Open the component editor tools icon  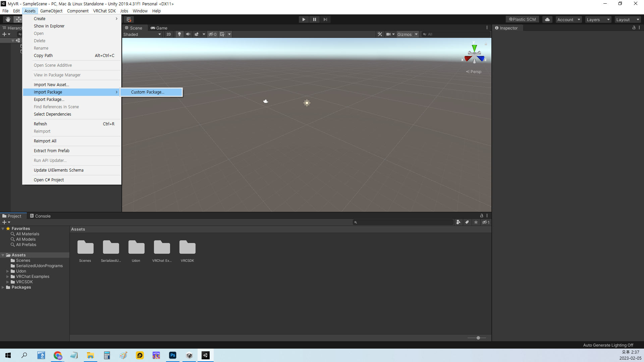point(380,34)
